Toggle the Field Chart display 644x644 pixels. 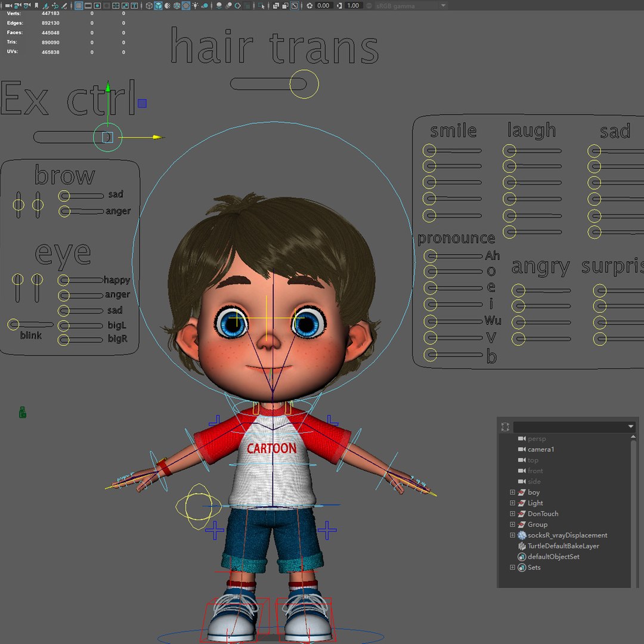coord(116,6)
